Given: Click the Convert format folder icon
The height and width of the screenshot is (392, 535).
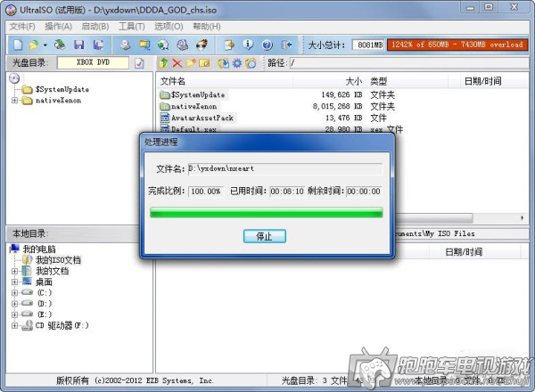Looking at the screenshot, I should (x=144, y=45).
